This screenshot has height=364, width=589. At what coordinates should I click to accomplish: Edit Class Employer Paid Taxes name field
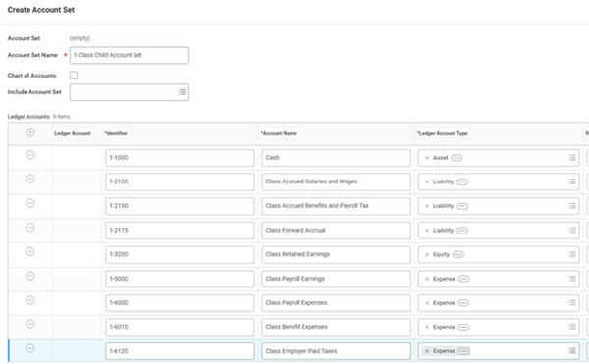click(x=336, y=351)
